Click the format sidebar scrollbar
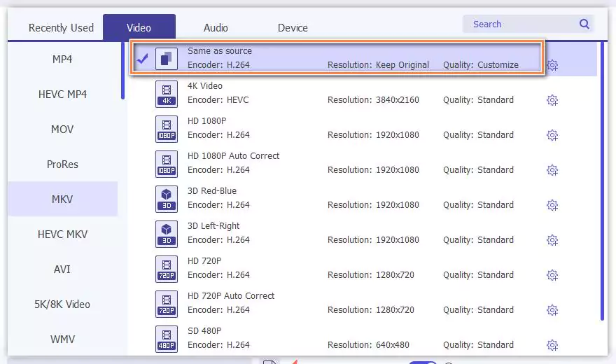Screen dimensions: 616x364 pyautogui.click(x=123, y=71)
